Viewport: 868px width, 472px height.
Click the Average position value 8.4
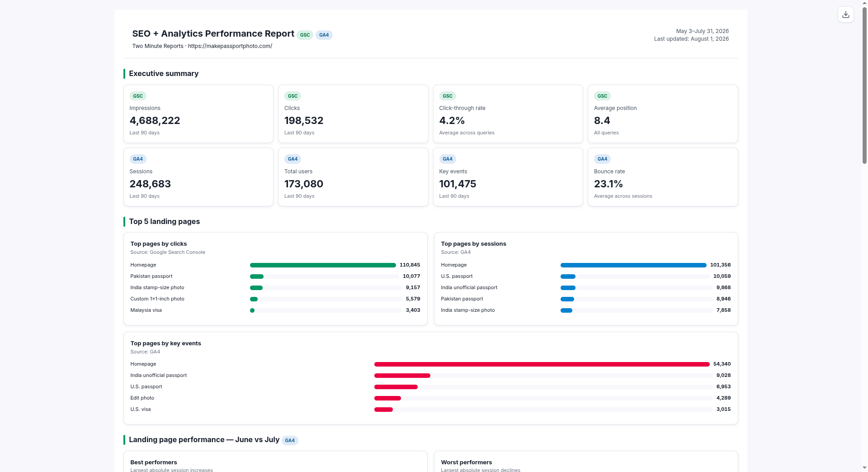602,121
